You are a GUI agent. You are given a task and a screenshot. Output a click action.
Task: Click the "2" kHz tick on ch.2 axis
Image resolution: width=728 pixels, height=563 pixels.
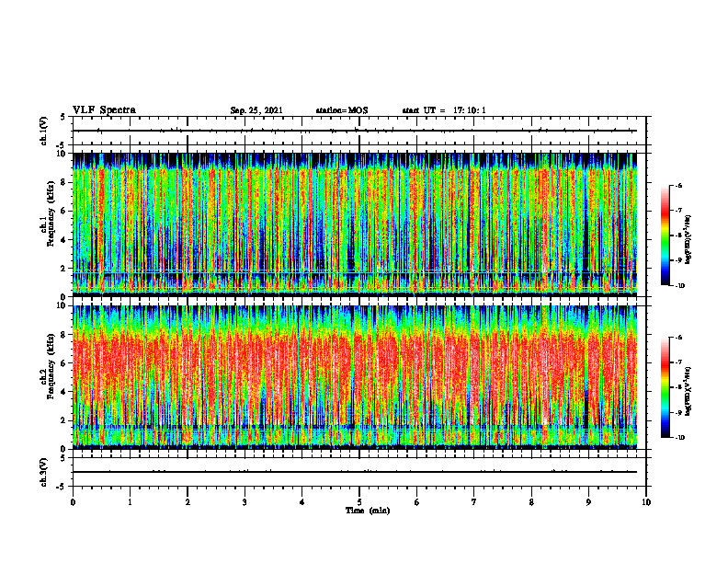pyautogui.click(x=63, y=420)
